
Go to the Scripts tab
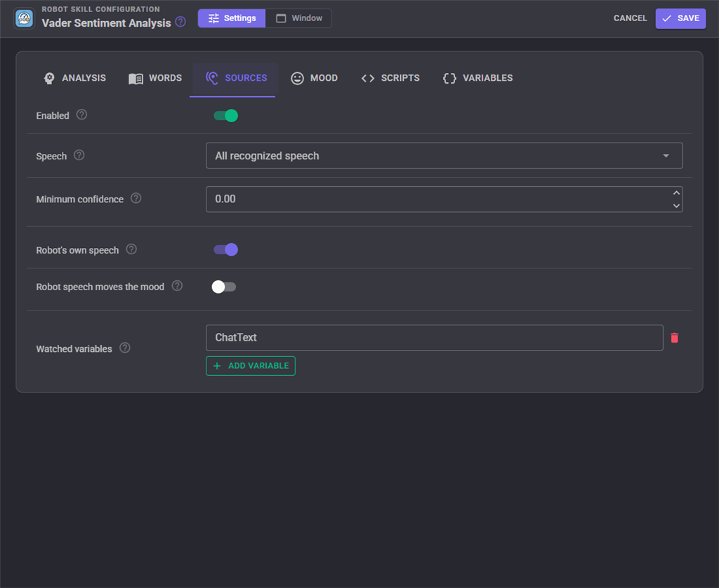click(x=390, y=78)
